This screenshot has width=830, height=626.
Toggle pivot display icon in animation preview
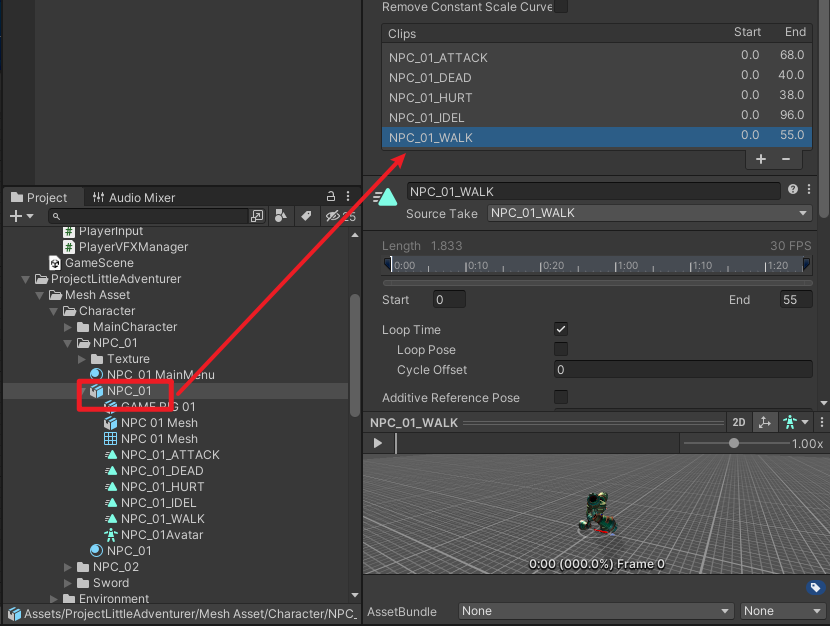pos(764,423)
